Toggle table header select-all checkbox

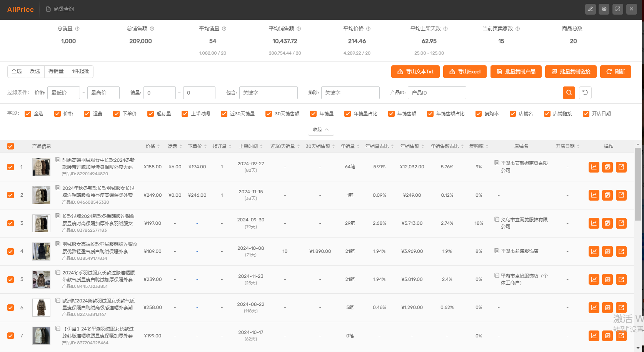(x=10, y=146)
